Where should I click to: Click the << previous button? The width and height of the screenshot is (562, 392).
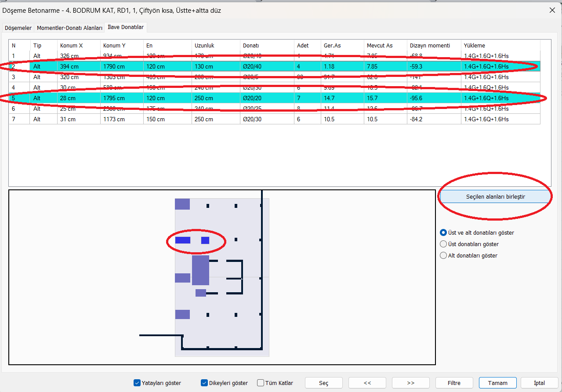(x=367, y=383)
